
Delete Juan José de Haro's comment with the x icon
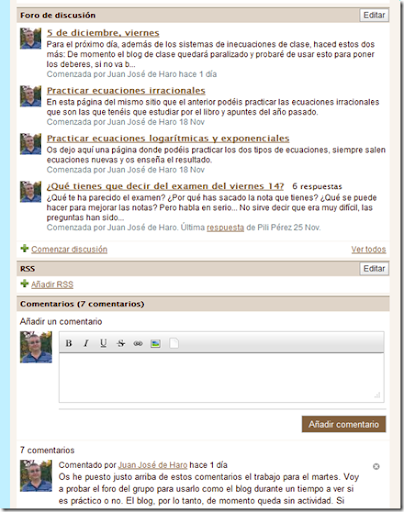(376, 466)
